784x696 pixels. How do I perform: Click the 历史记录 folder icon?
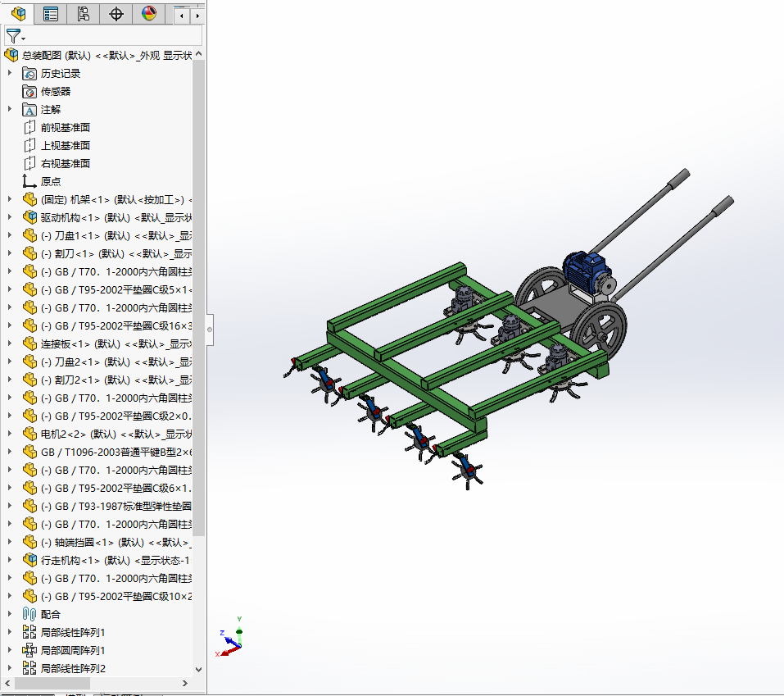pyautogui.click(x=29, y=74)
